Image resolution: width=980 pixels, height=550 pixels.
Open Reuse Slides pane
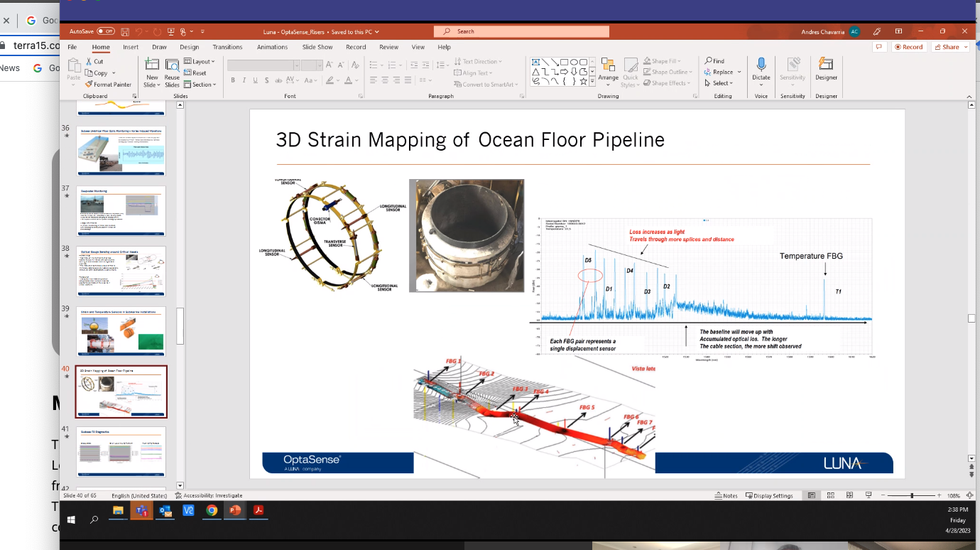[x=172, y=73]
